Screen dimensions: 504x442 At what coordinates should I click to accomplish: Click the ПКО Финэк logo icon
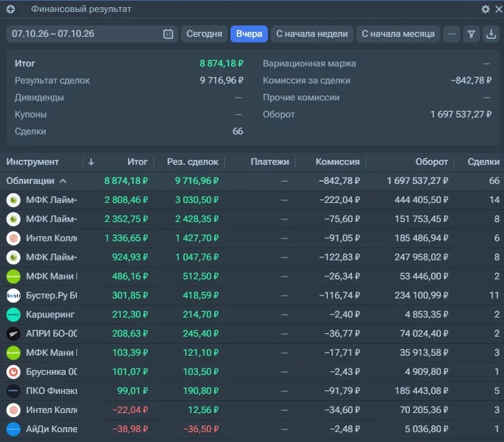coord(13,391)
